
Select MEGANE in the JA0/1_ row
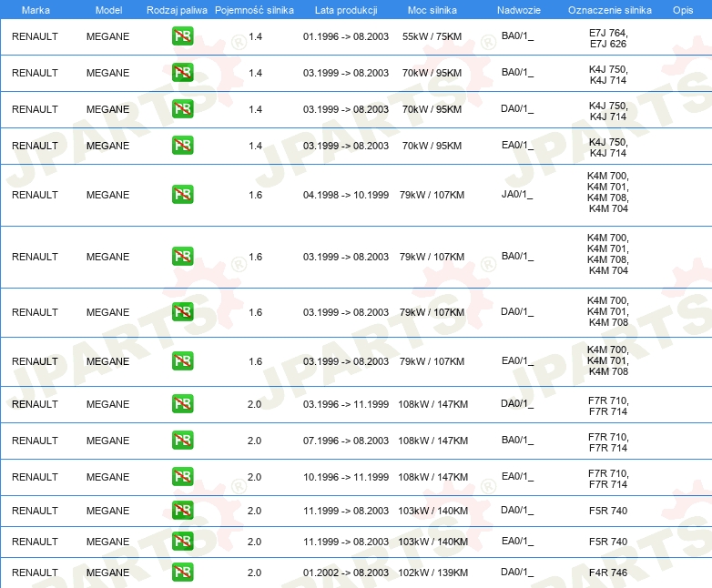pyautogui.click(x=107, y=195)
